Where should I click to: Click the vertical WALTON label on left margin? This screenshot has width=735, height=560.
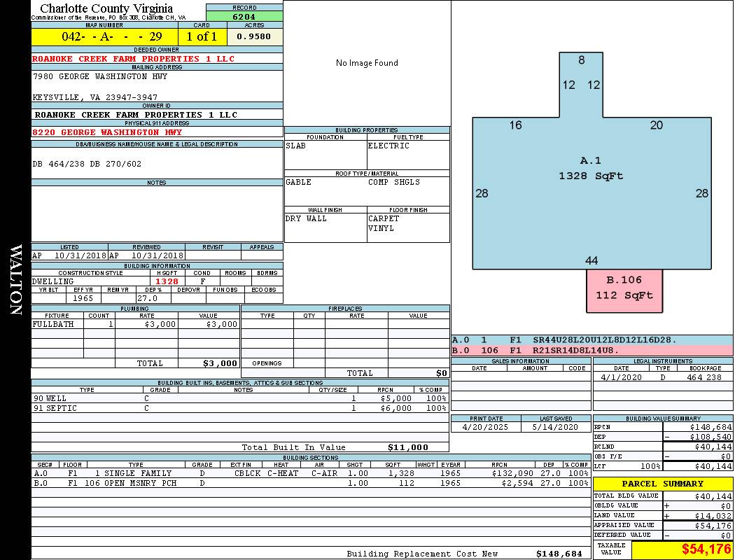(15, 280)
